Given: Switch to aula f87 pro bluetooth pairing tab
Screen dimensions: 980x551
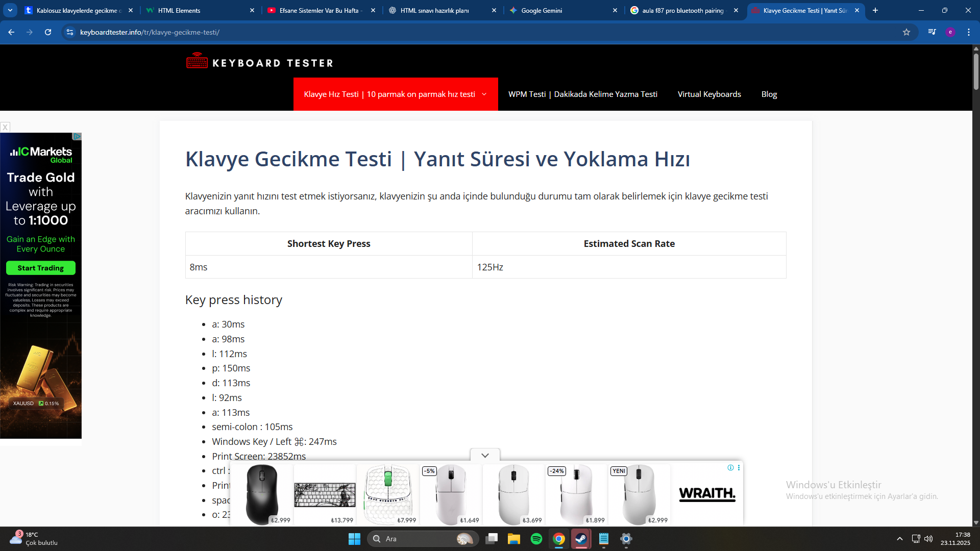Looking at the screenshot, I should point(684,10).
